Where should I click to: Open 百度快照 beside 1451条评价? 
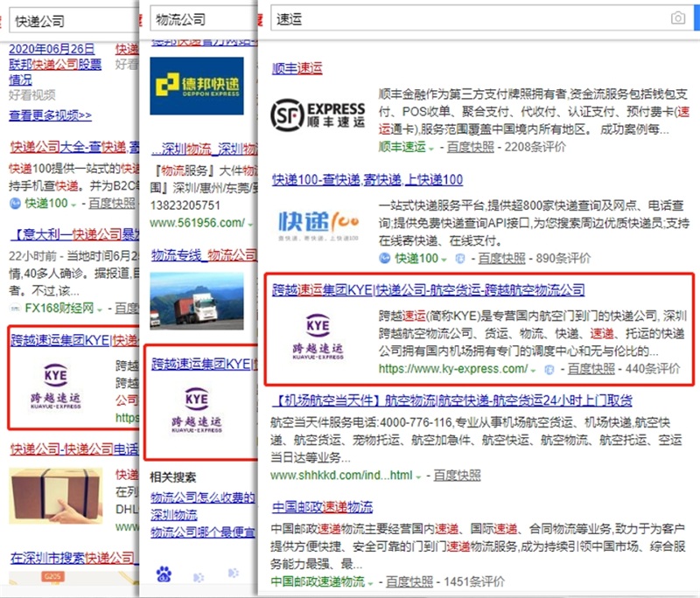(409, 581)
